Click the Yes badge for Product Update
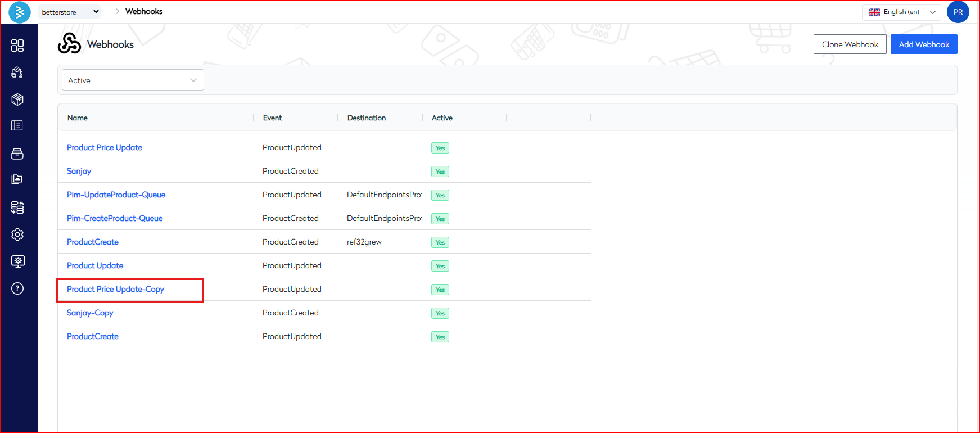This screenshot has height=433, width=980. click(440, 266)
